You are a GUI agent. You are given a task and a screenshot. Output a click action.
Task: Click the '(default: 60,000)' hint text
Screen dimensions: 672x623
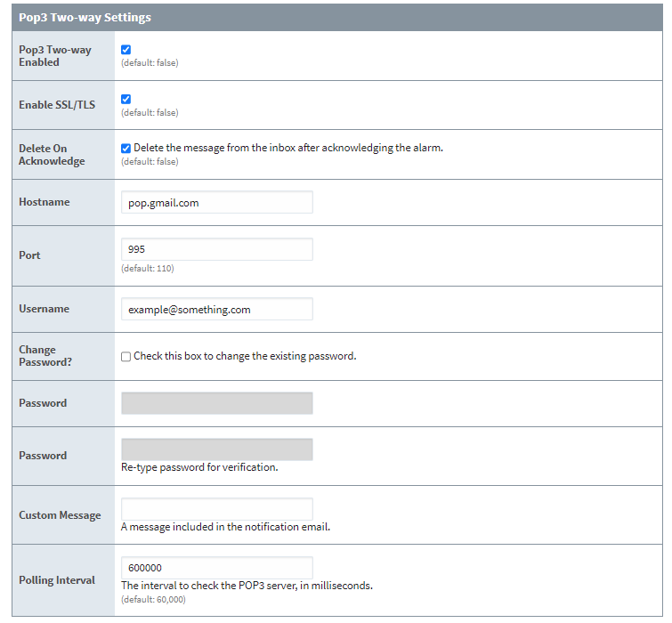(x=153, y=600)
